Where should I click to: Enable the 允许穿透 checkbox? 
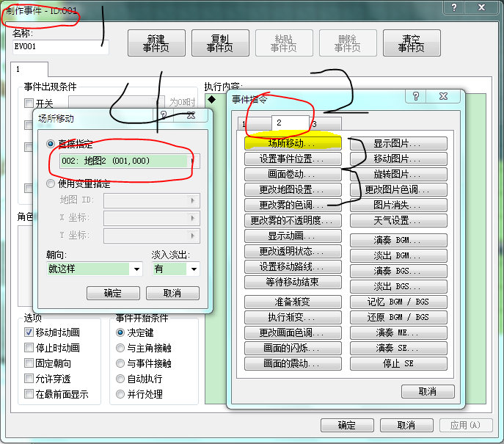coord(29,379)
